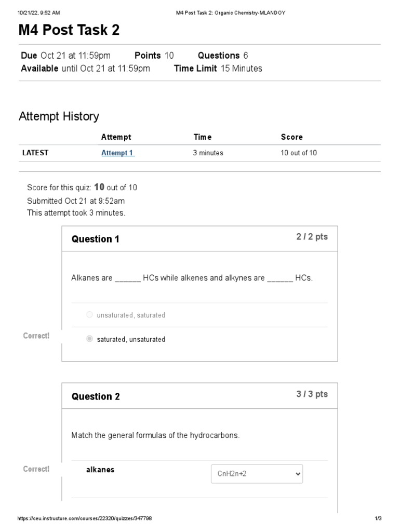
Task: Click the "Correct!" label beside Question 1
Action: click(x=36, y=336)
